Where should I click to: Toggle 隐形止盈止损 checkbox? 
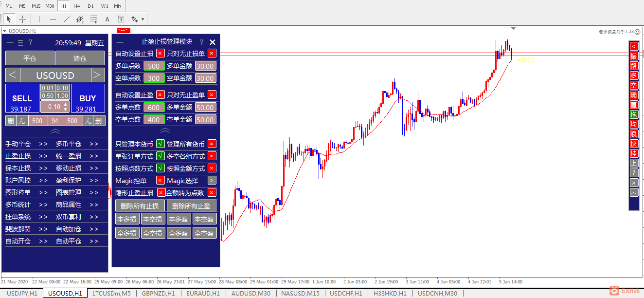[161, 192]
